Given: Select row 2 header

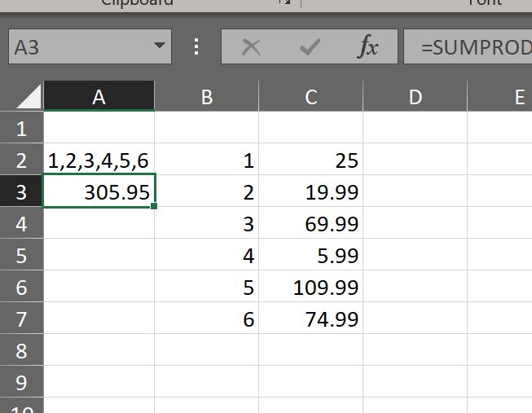Looking at the screenshot, I should [21, 159].
